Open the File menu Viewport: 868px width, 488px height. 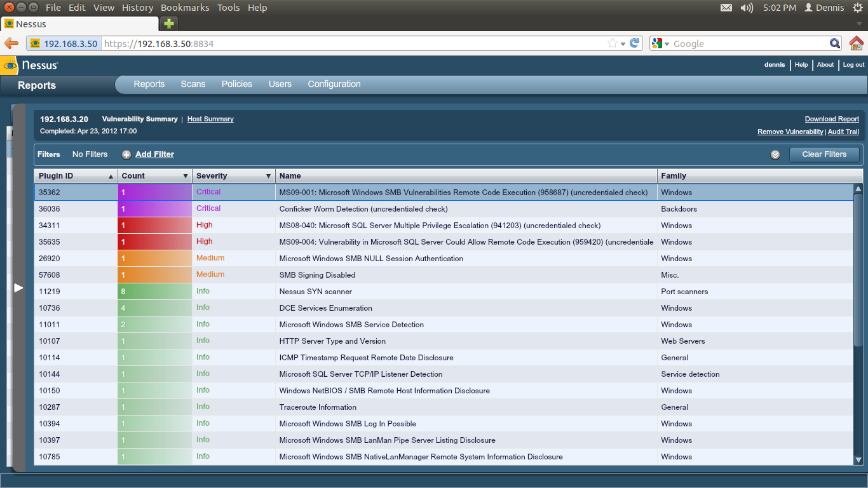53,8
